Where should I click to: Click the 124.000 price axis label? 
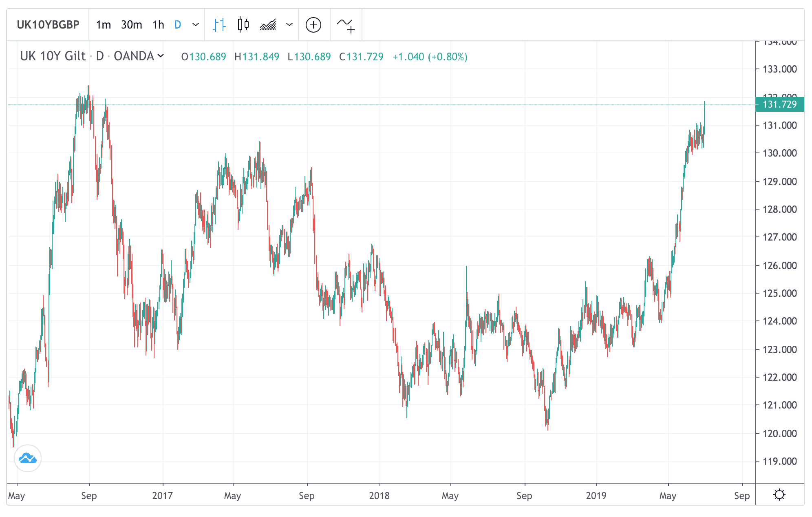coord(780,321)
